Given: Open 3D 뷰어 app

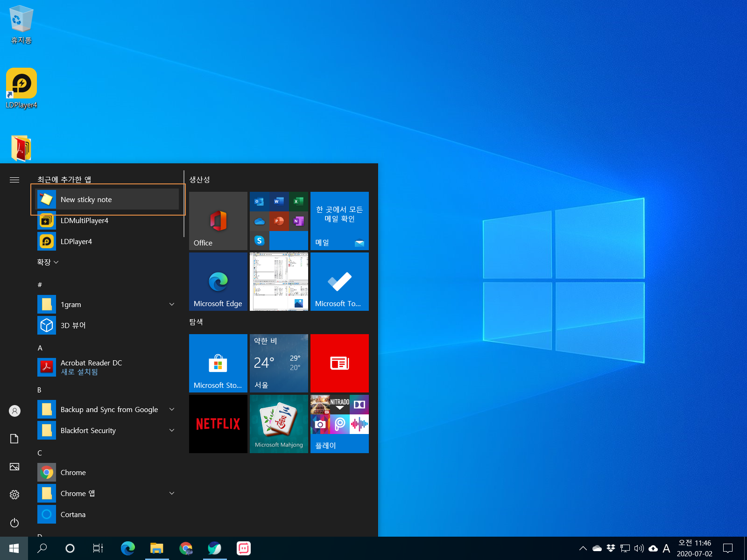Looking at the screenshot, I should (108, 325).
